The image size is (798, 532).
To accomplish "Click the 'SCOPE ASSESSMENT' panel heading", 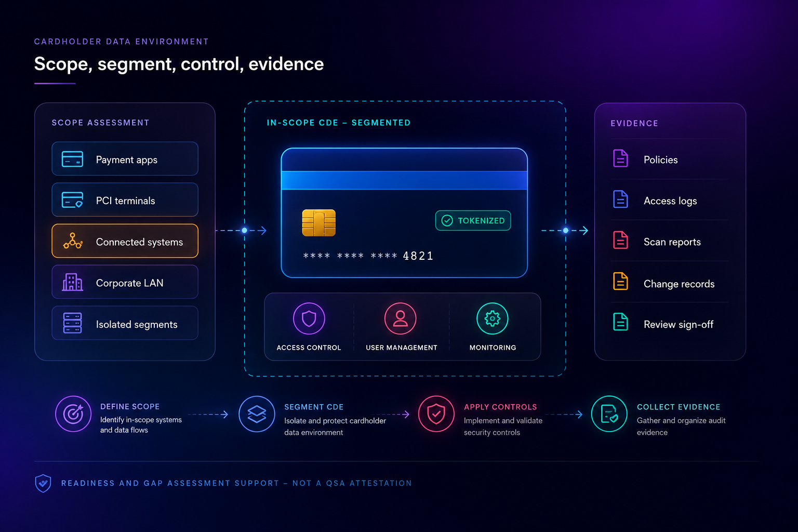I will 100,123.
